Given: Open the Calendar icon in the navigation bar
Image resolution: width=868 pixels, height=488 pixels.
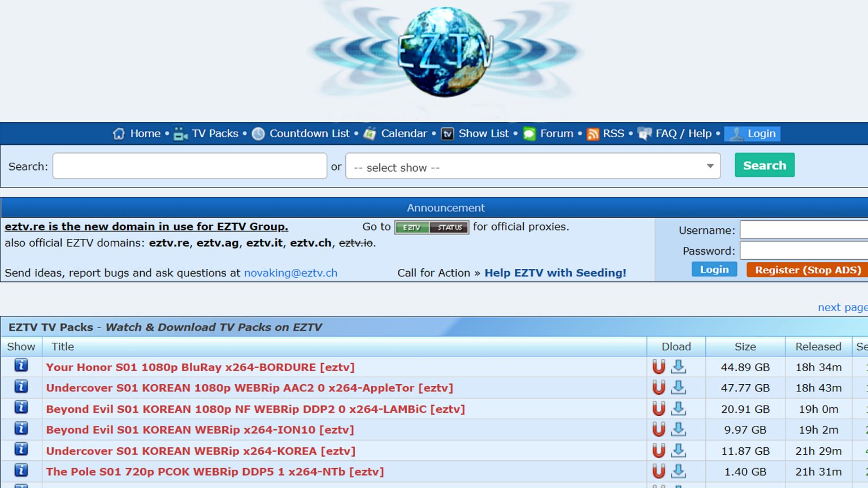Looking at the screenshot, I should (x=370, y=134).
